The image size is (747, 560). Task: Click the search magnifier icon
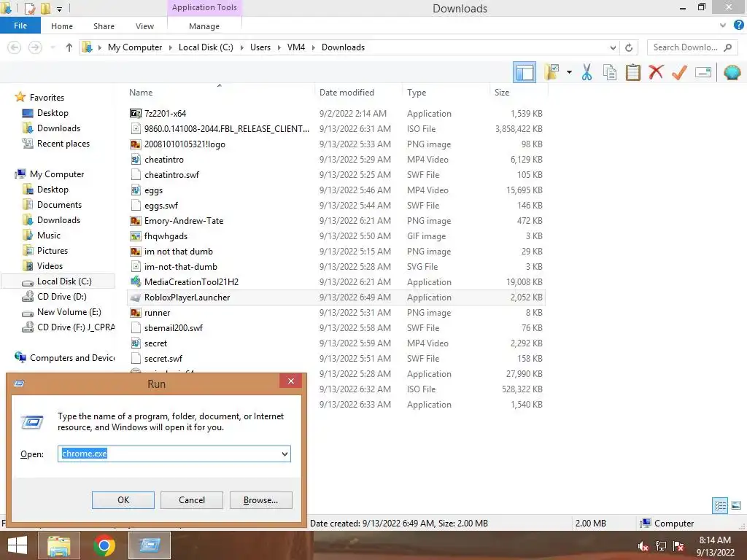[x=727, y=47]
